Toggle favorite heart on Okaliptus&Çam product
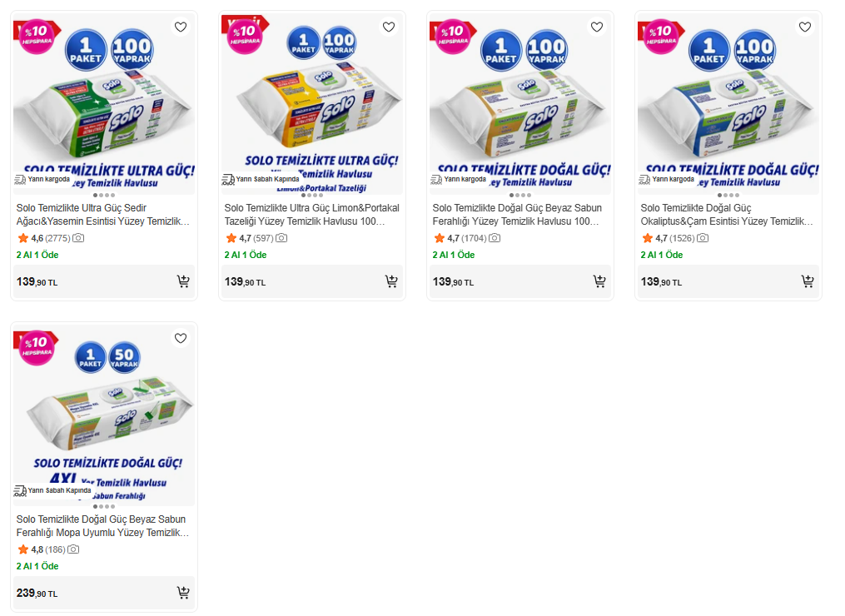Viewport: 845px width, 616px height. pos(805,27)
